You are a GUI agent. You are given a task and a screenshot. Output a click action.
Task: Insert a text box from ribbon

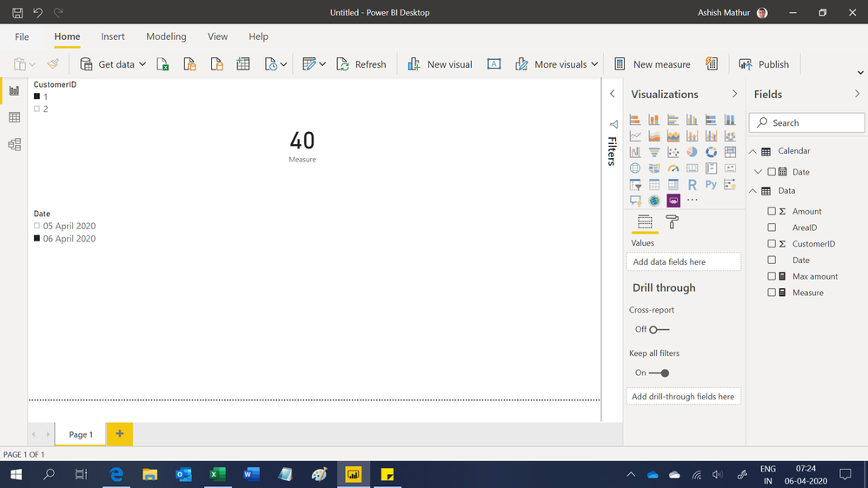(494, 64)
